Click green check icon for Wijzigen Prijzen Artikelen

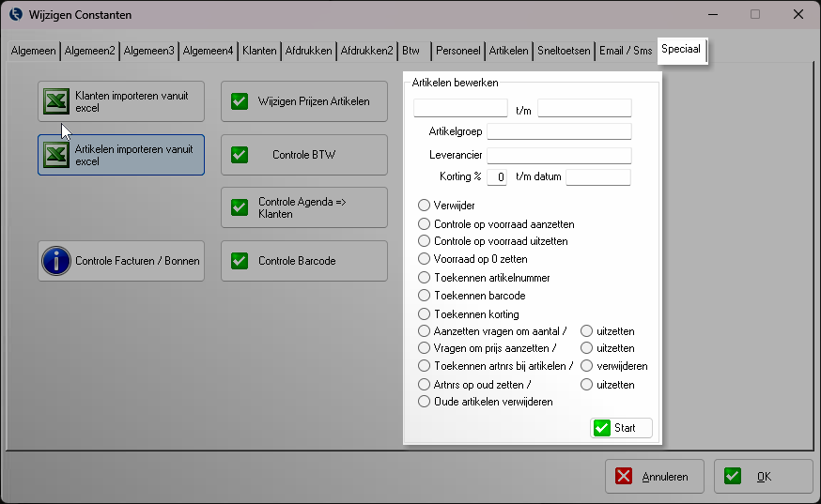pyautogui.click(x=240, y=101)
